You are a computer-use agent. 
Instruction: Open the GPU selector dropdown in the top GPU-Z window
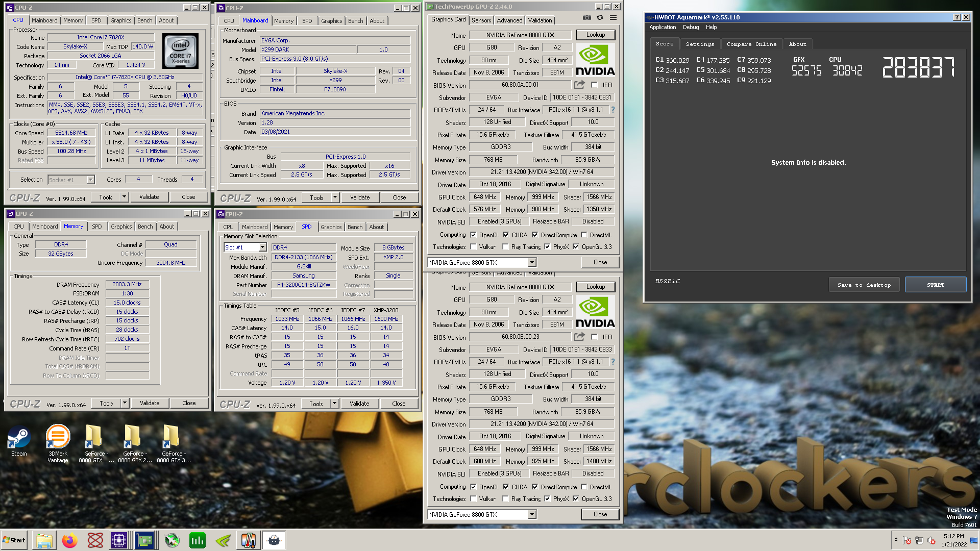point(532,262)
